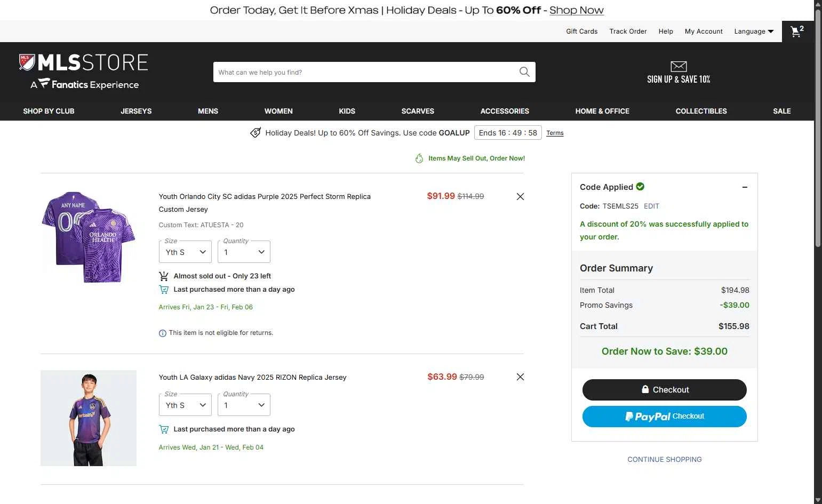This screenshot has height=504, width=822.
Task: Click the envelope sign-up icon
Action: [679, 66]
